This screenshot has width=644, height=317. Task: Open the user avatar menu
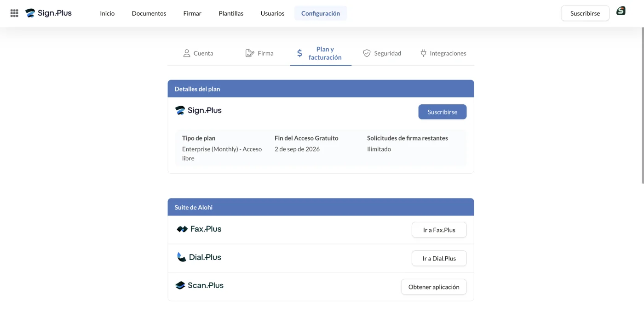click(x=621, y=11)
